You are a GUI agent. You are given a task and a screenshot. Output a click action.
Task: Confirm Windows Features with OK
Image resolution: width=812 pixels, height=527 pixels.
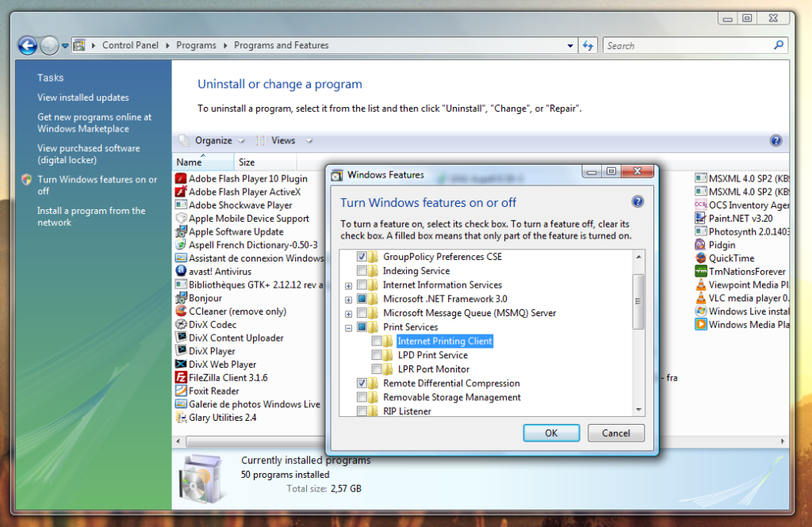pyautogui.click(x=551, y=433)
